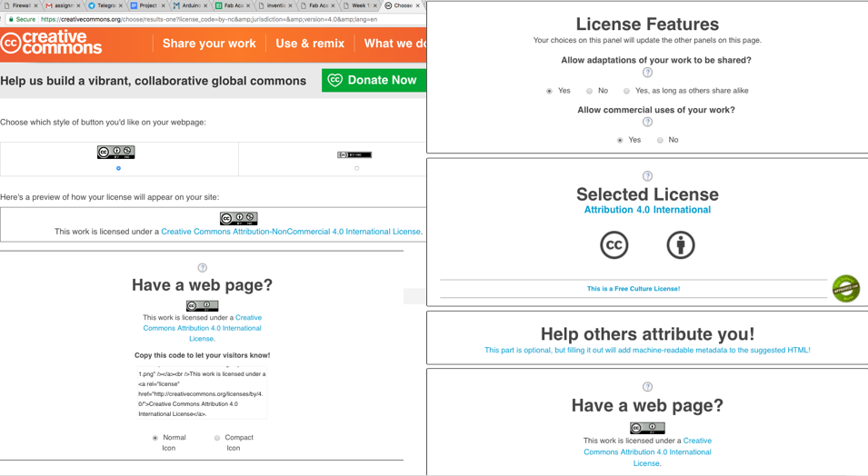Select 'No' for allowing adaptations
The width and height of the screenshot is (868, 476).
590,91
